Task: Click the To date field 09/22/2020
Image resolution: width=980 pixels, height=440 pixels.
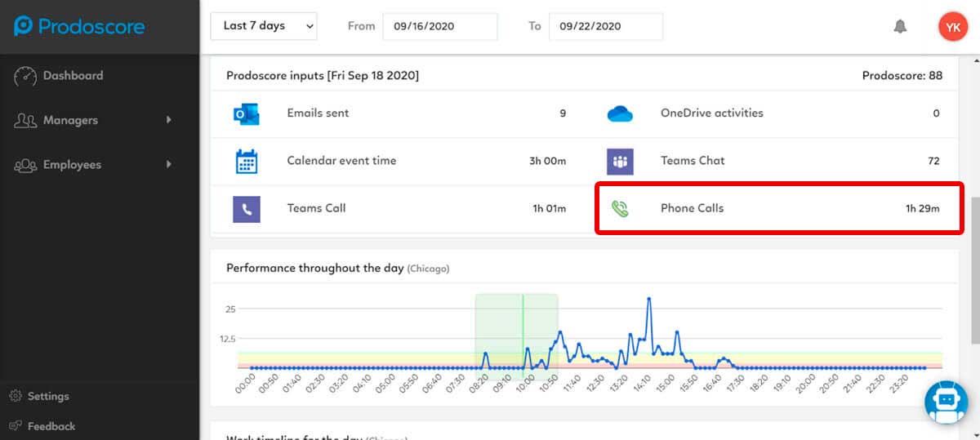Action: pyautogui.click(x=606, y=26)
